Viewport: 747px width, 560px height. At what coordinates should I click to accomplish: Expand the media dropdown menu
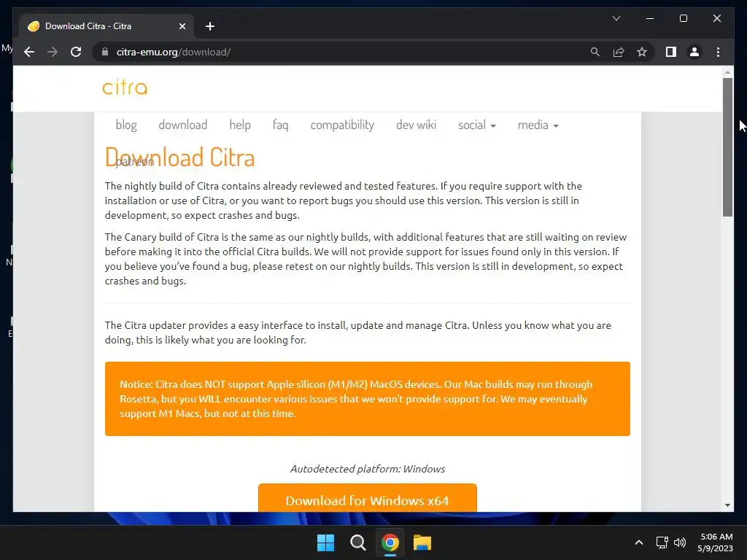538,125
